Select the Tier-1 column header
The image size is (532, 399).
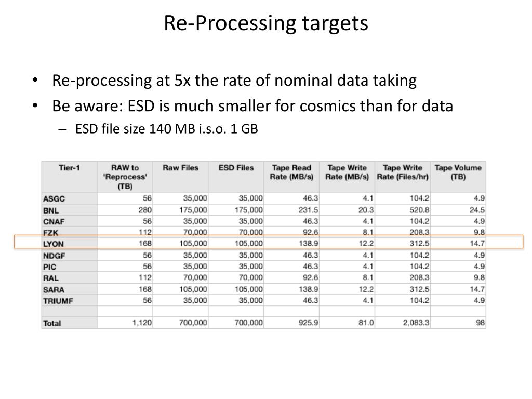[x=69, y=168]
